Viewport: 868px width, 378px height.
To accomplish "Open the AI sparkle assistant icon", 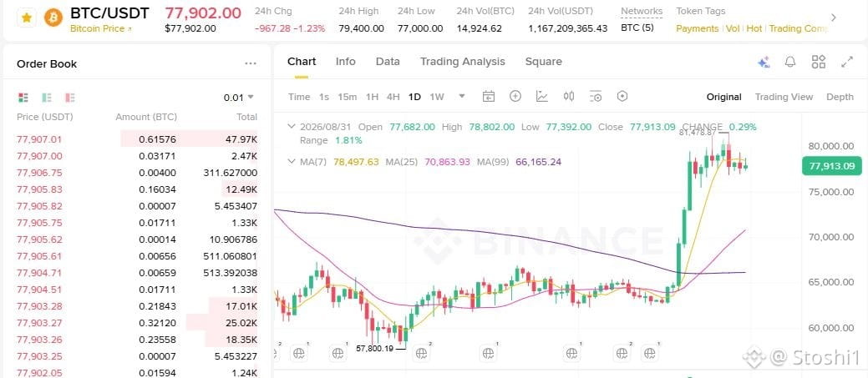I will (764, 63).
